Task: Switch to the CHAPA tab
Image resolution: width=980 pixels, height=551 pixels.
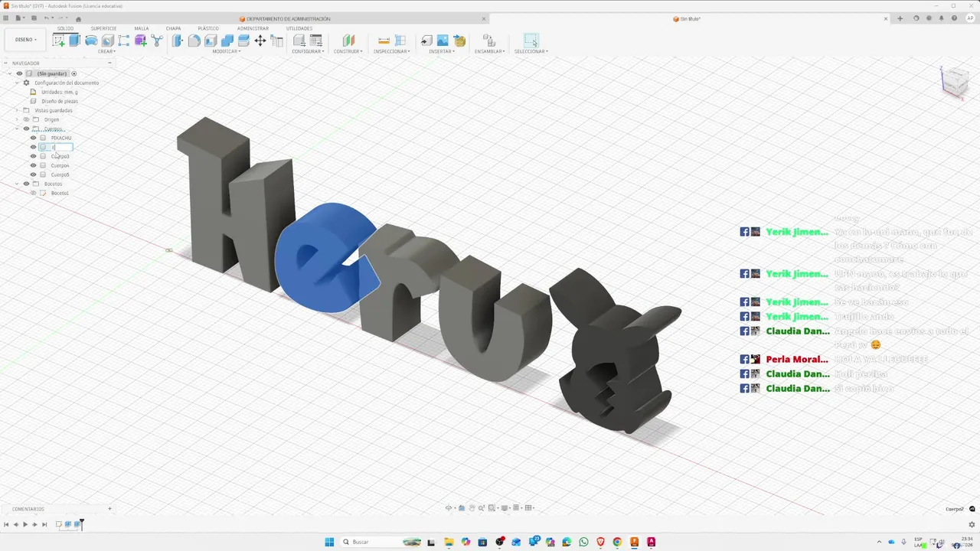Action: tap(174, 28)
